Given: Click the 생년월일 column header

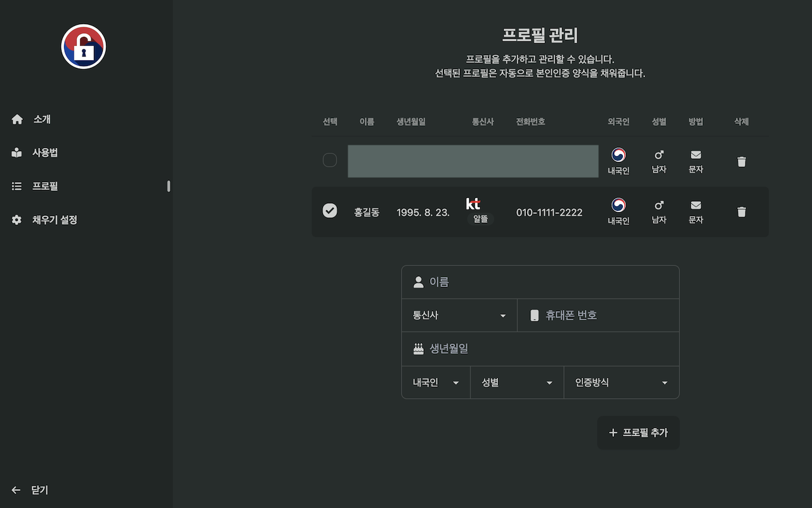Looking at the screenshot, I should 411,122.
